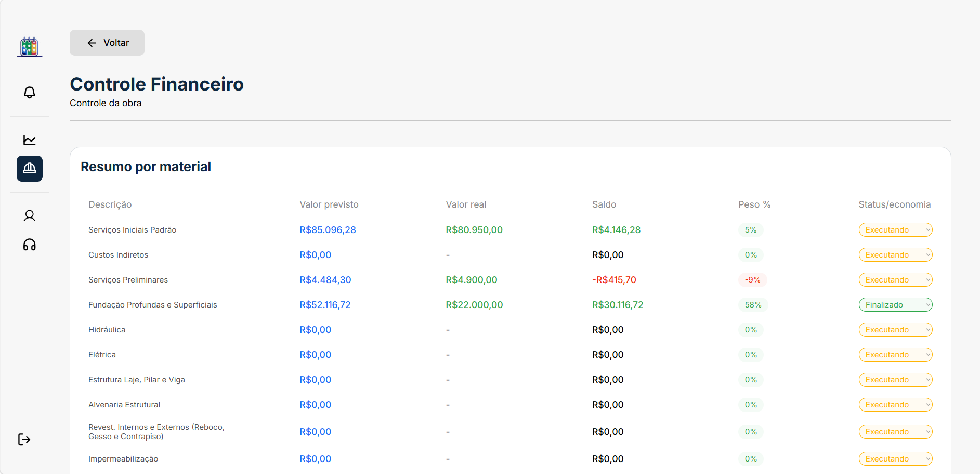Image resolution: width=980 pixels, height=474 pixels.
Task: Open status dropdown for Revest. Internos row
Action: 895,432
